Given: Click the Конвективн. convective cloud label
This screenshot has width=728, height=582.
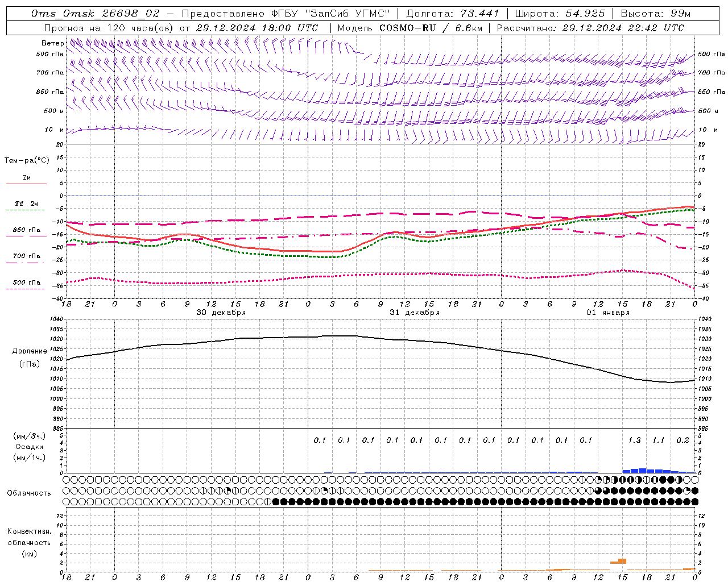Looking at the screenshot, I should point(30,531).
